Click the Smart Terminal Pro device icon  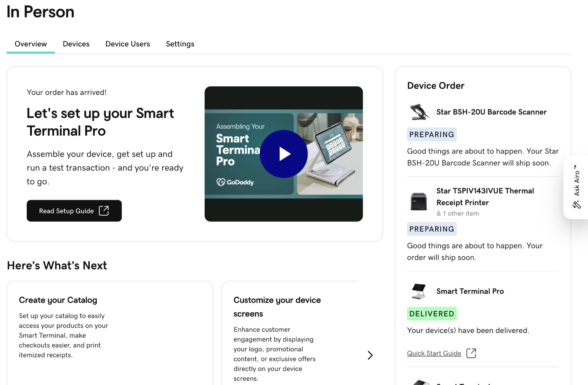pyautogui.click(x=419, y=291)
